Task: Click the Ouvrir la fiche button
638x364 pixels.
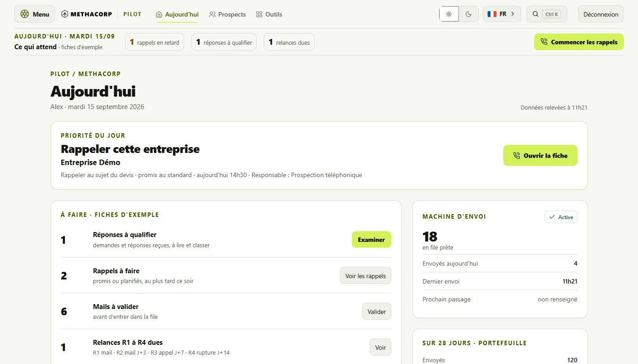Action: click(x=540, y=156)
